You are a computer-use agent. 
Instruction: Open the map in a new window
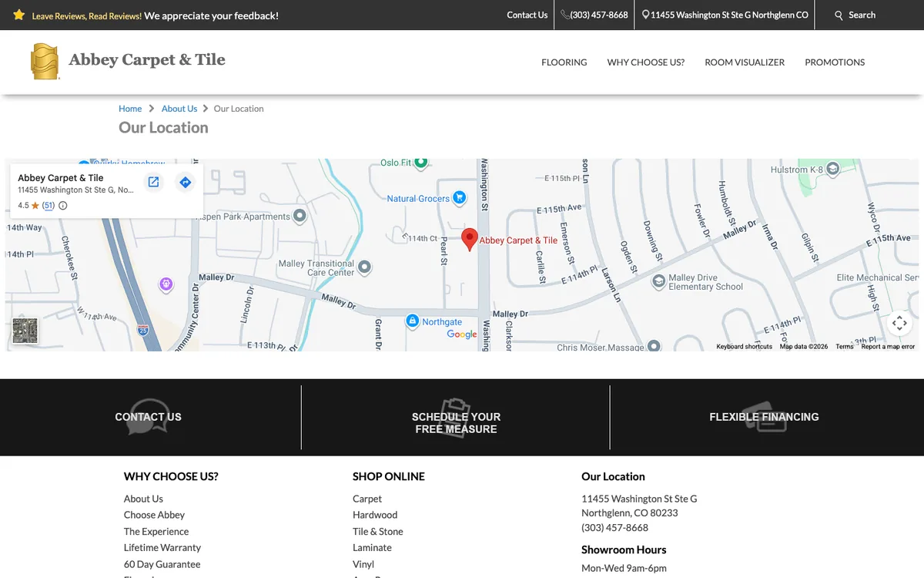(153, 182)
